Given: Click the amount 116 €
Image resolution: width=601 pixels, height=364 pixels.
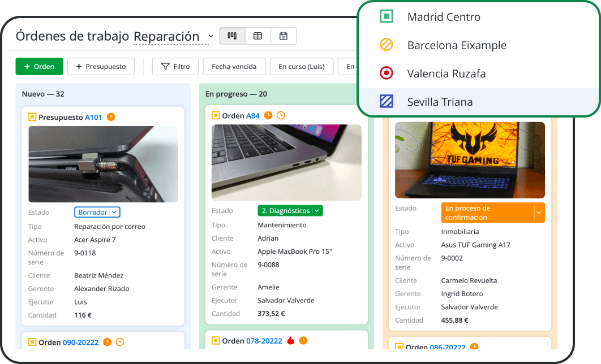Looking at the screenshot, I should tap(83, 315).
